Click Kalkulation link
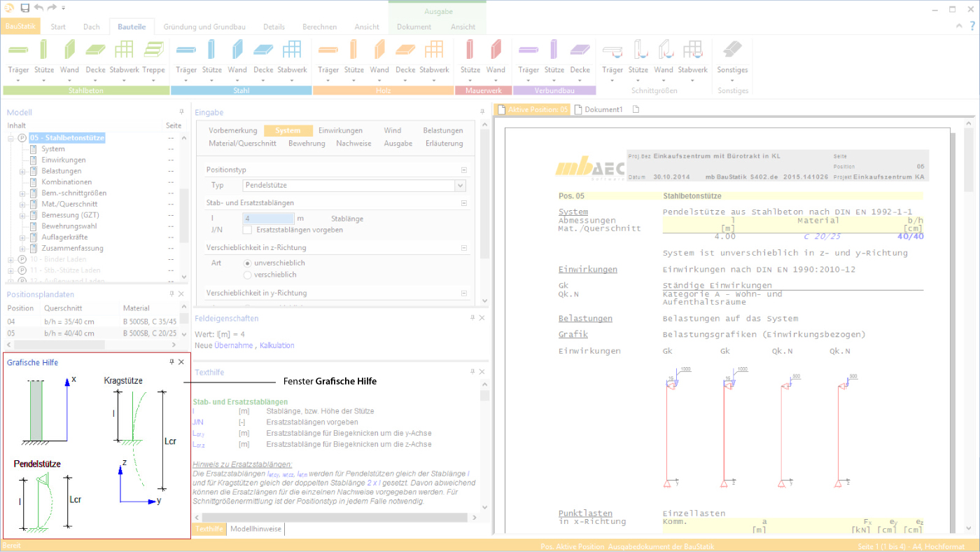The height and width of the screenshot is (552, 980). pyautogui.click(x=276, y=345)
